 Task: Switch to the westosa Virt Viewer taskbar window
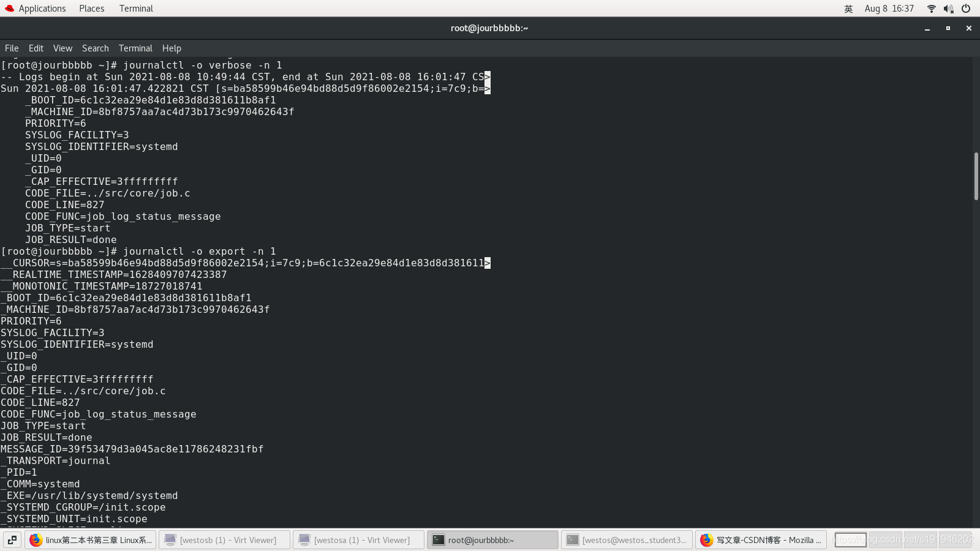(x=358, y=540)
